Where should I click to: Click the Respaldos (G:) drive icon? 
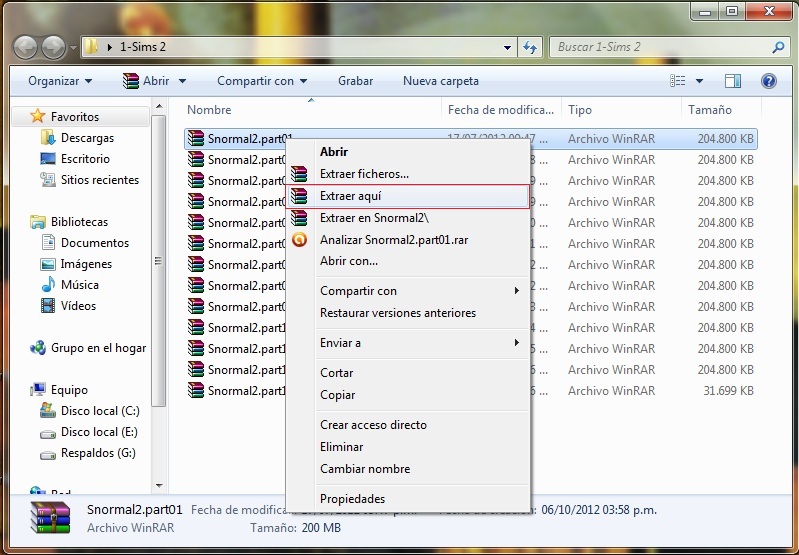48,454
